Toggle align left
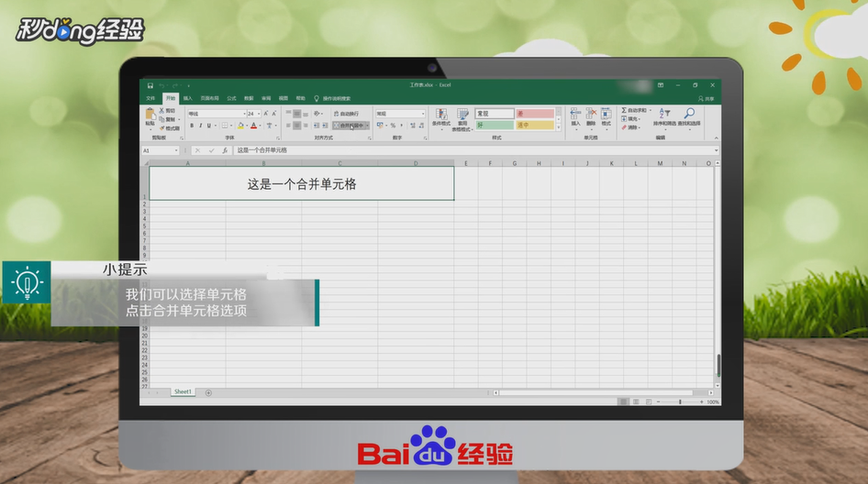Image resolution: width=868 pixels, height=484 pixels. coord(288,126)
